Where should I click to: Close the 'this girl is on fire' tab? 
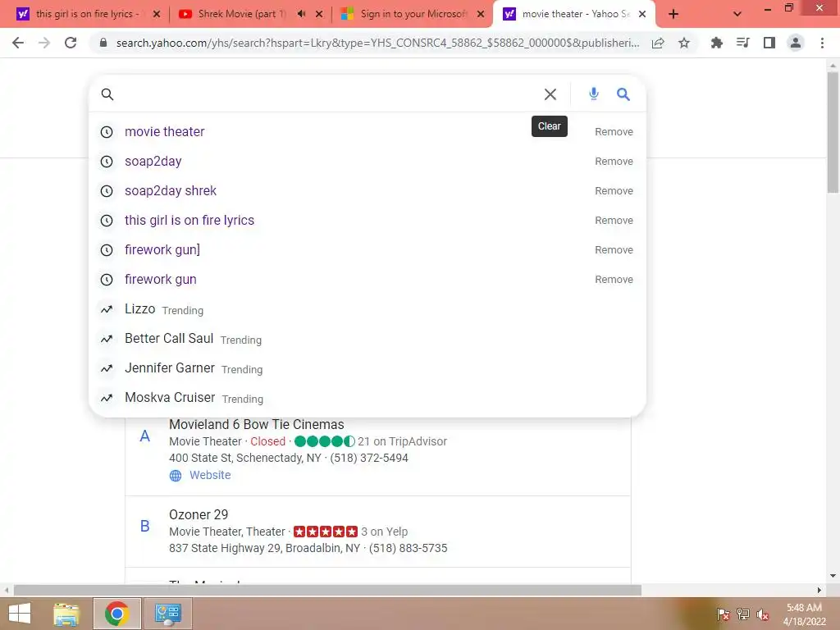click(x=157, y=14)
